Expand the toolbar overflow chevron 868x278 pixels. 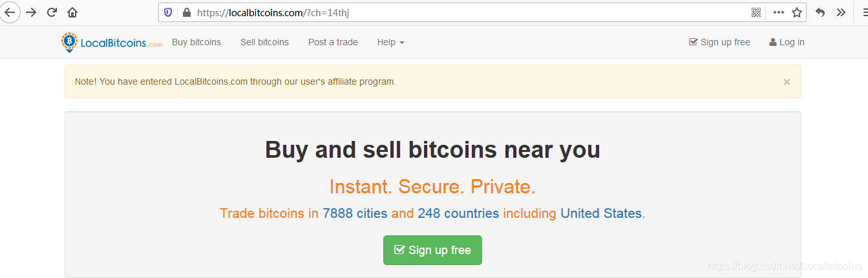841,12
